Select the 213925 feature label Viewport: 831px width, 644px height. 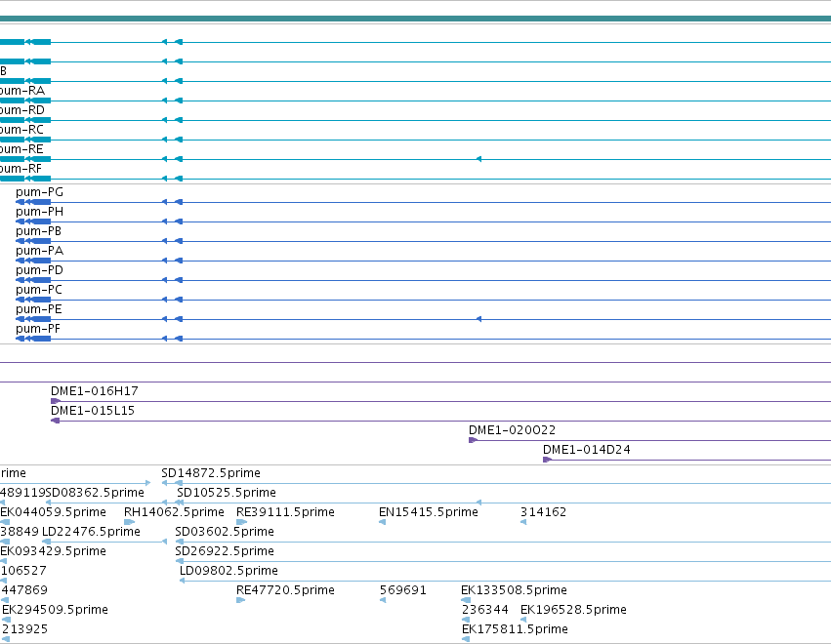point(25,629)
